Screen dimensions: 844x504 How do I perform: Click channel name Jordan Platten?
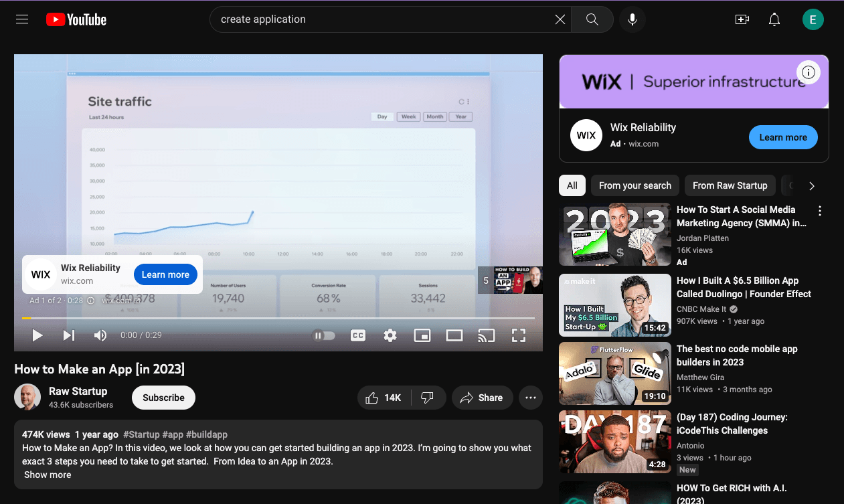pos(703,238)
